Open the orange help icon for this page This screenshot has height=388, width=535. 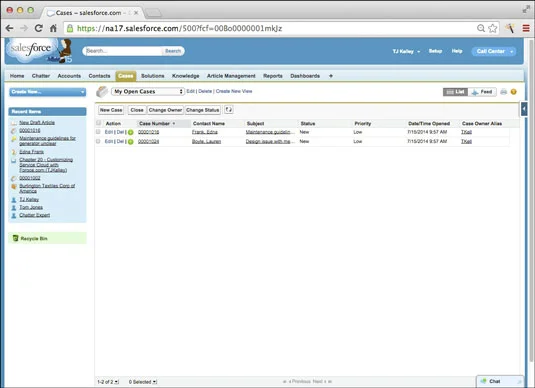click(514, 92)
